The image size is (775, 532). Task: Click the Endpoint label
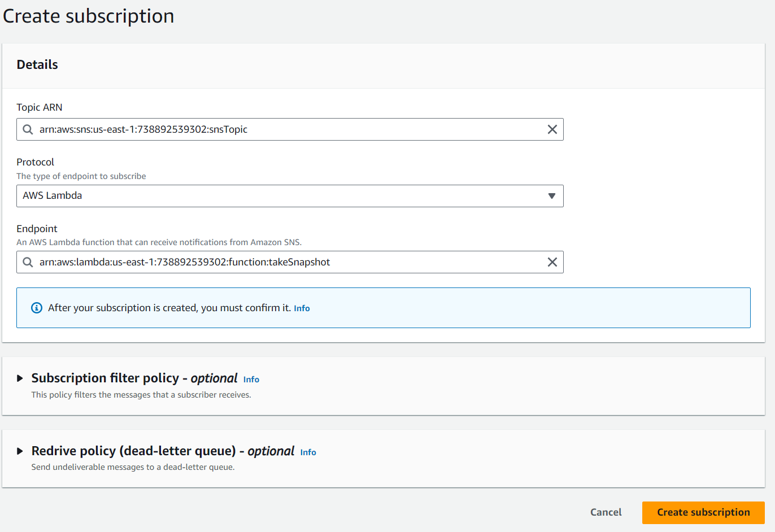tap(37, 229)
